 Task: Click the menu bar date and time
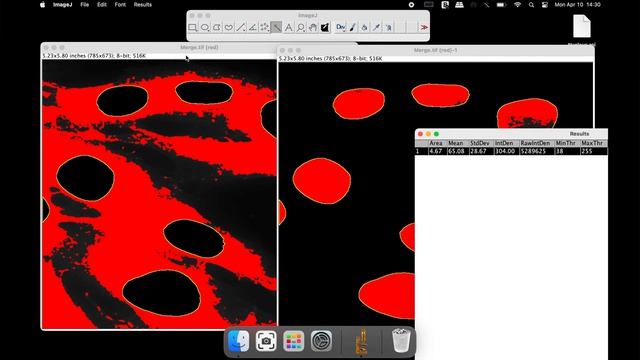(x=577, y=5)
